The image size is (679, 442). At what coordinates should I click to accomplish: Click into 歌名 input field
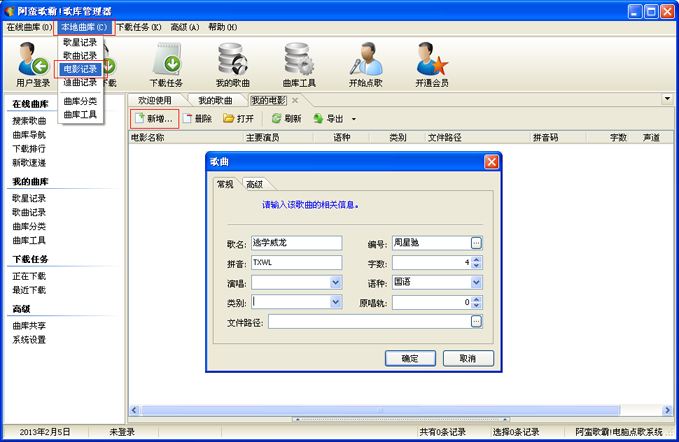(297, 243)
